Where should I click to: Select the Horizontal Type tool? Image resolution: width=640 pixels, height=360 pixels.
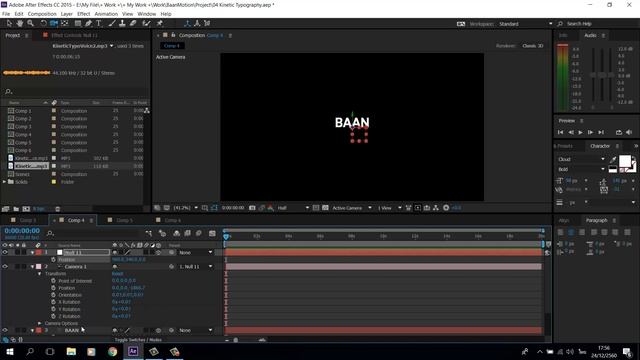click(x=98, y=24)
